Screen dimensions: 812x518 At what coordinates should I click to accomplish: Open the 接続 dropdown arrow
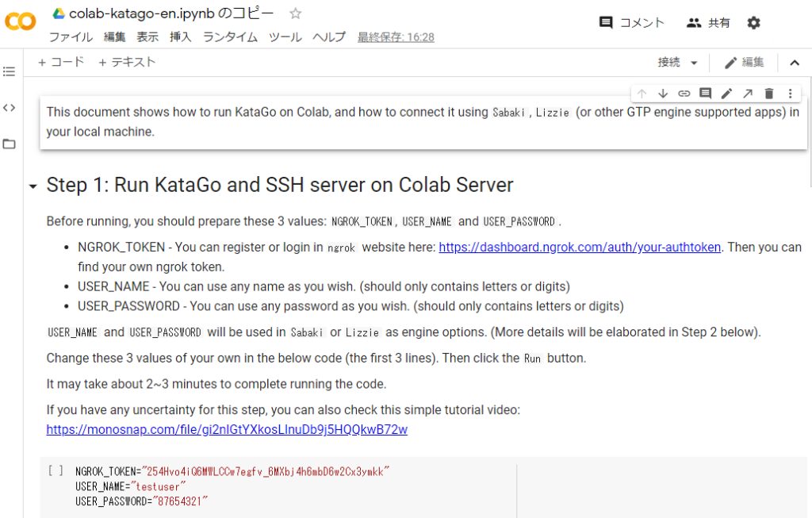(694, 63)
